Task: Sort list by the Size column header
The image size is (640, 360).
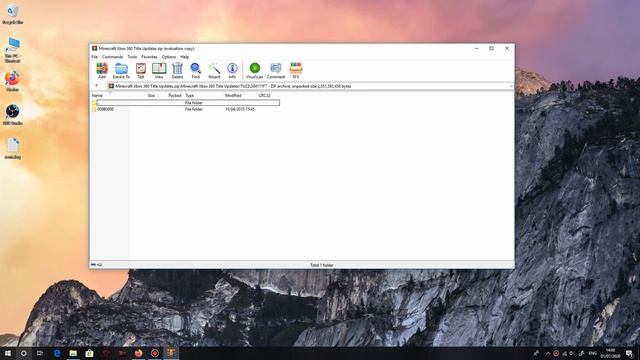Action: coord(151,95)
